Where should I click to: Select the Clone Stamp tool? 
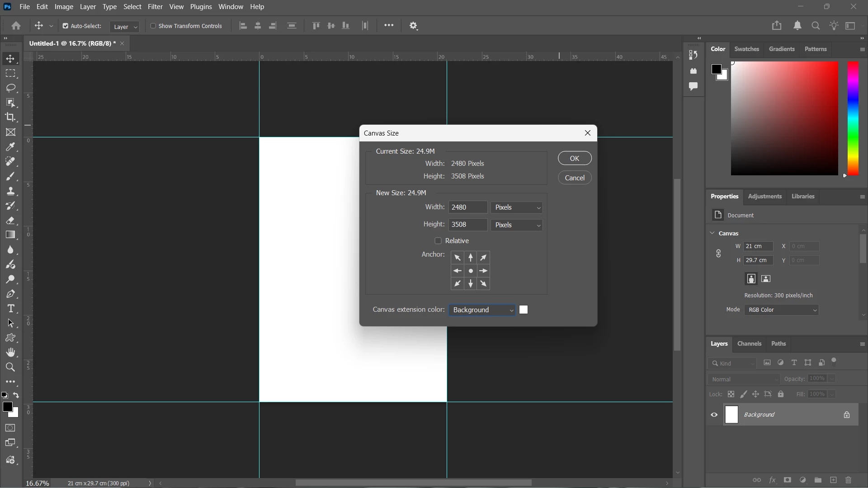tap(11, 191)
